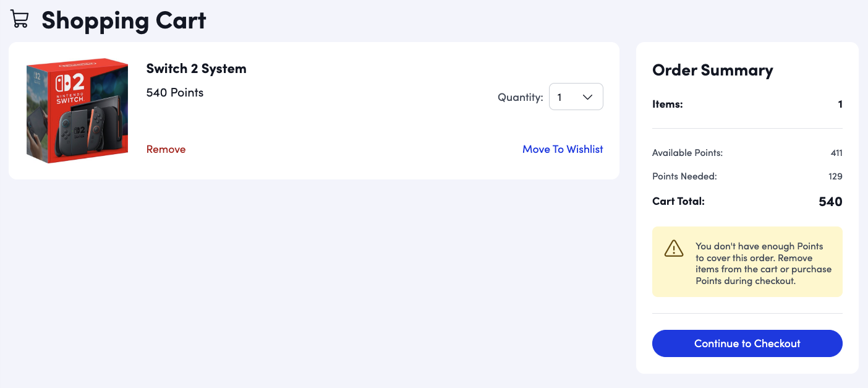This screenshot has height=388, width=868.
Task: Click the 540 Points price text
Action: click(x=175, y=93)
